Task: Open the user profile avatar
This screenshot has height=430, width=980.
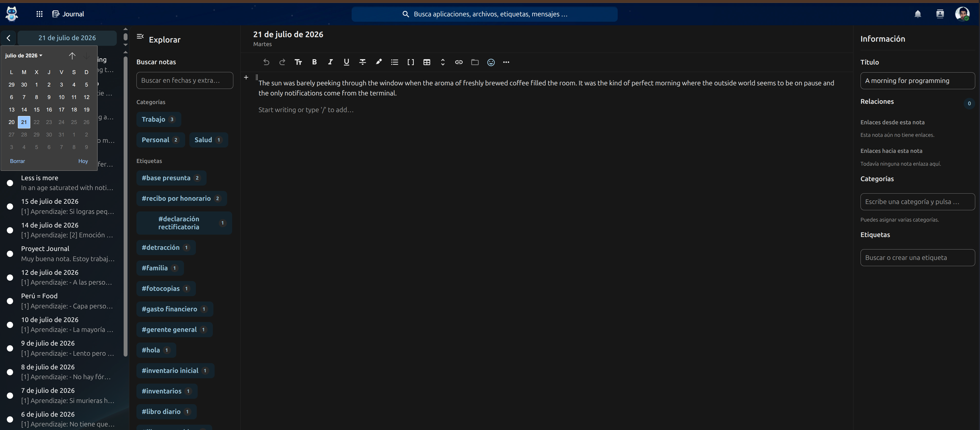Action: (962, 14)
